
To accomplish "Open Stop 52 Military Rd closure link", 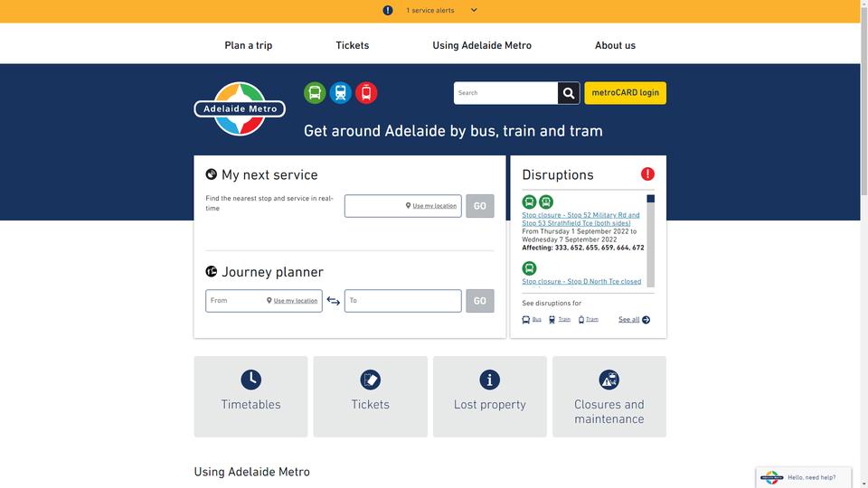I will tap(580, 219).
